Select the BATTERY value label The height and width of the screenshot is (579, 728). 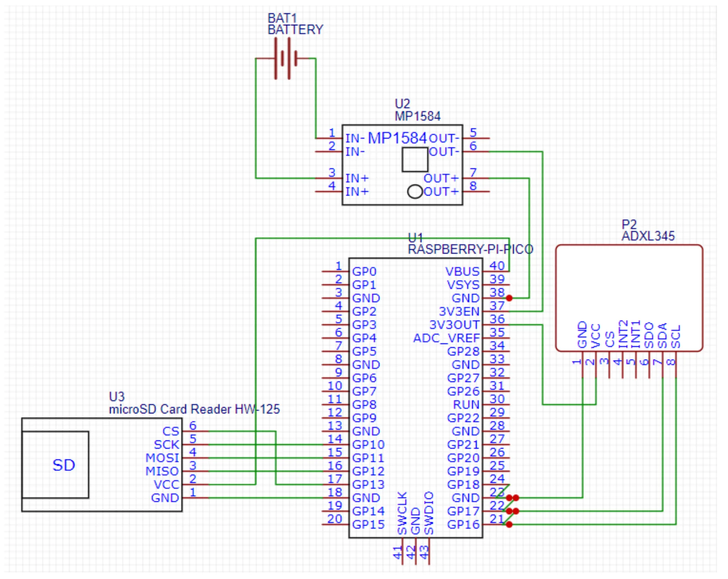click(x=295, y=30)
